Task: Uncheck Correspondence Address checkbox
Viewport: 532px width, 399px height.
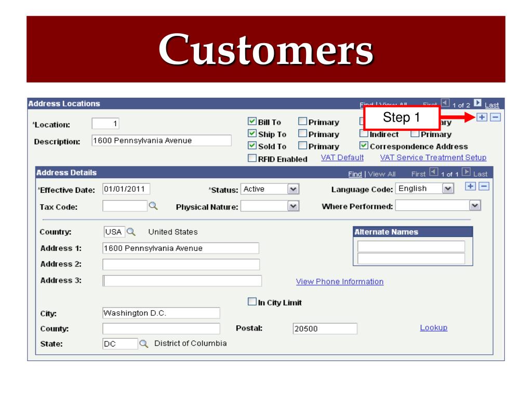Action: (364, 145)
